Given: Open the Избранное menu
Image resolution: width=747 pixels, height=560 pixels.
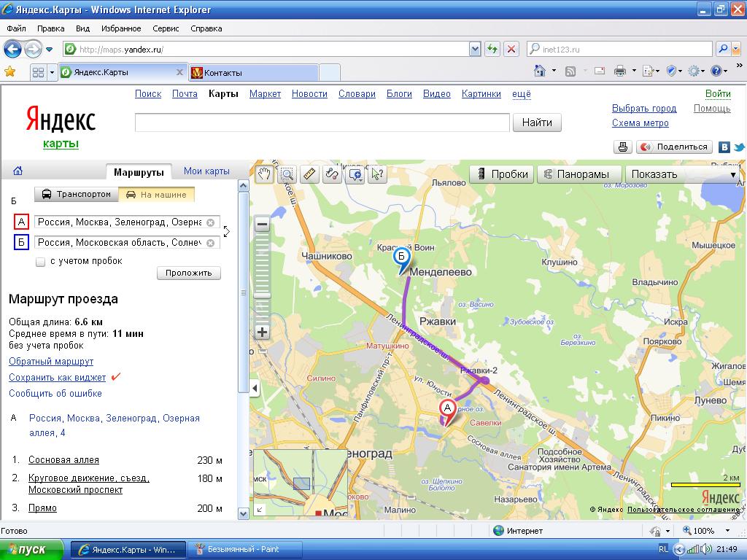Looking at the screenshot, I should (x=121, y=28).
